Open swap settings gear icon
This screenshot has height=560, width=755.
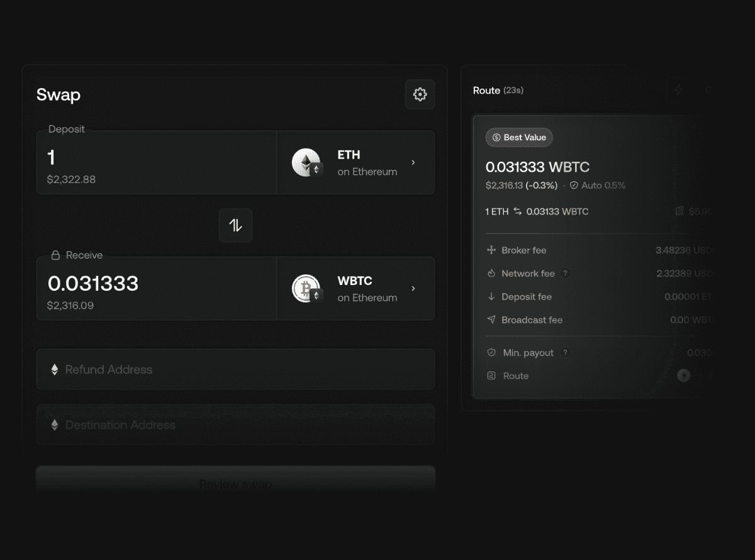420,94
